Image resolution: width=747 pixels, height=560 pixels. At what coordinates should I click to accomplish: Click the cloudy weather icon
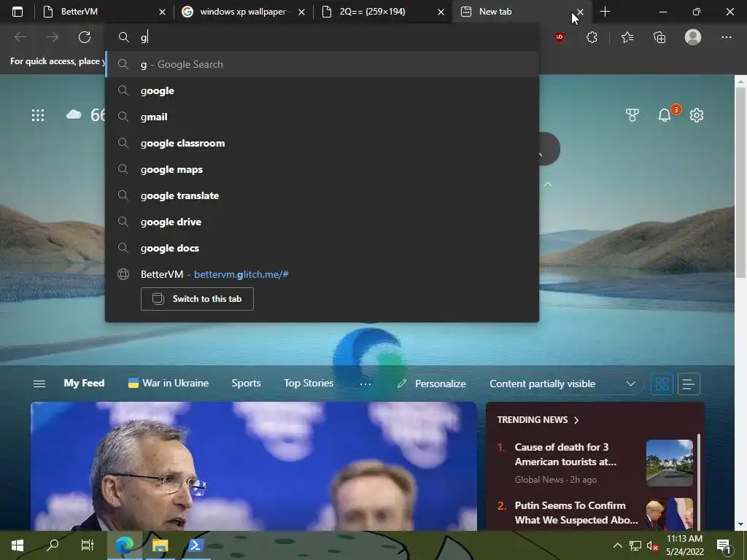coord(74,114)
